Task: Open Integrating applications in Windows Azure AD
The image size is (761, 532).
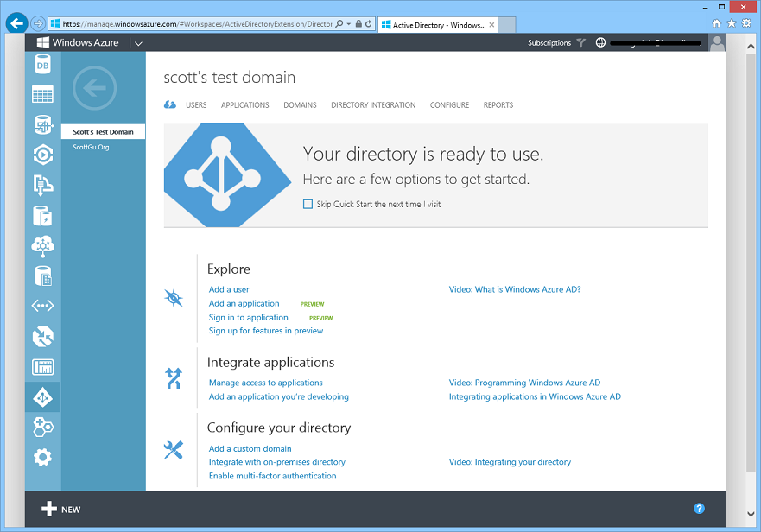Action: 535,396
